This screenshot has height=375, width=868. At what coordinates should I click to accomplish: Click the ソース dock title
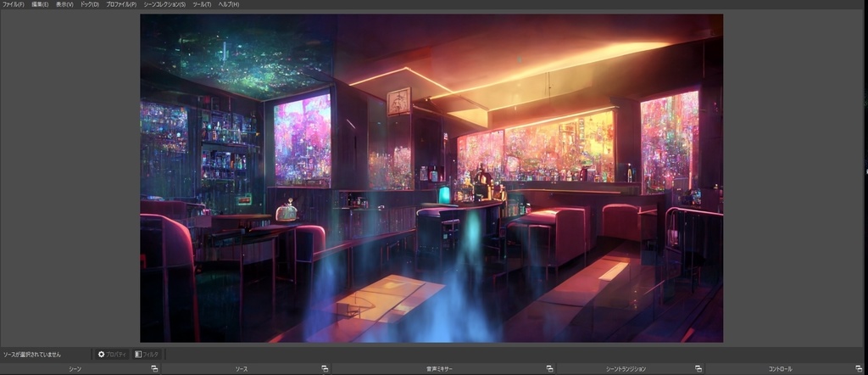coord(242,369)
